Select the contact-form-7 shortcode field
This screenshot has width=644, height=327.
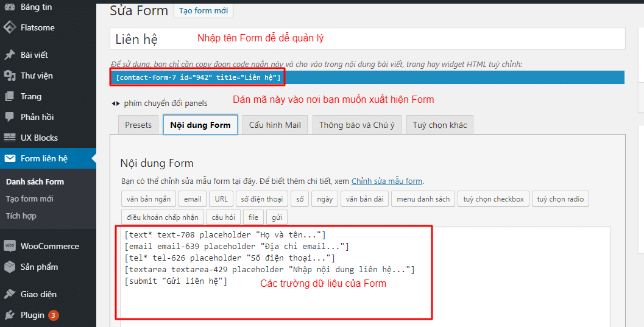pyautogui.click(x=198, y=77)
